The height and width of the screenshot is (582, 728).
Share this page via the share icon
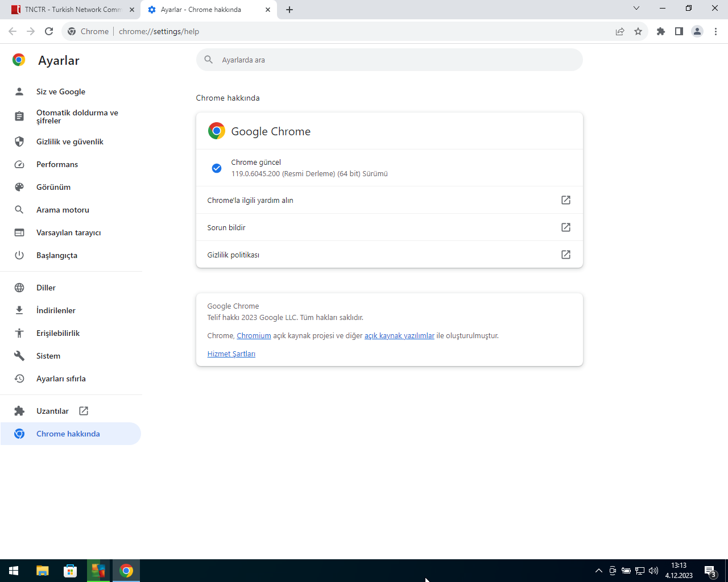(x=620, y=31)
